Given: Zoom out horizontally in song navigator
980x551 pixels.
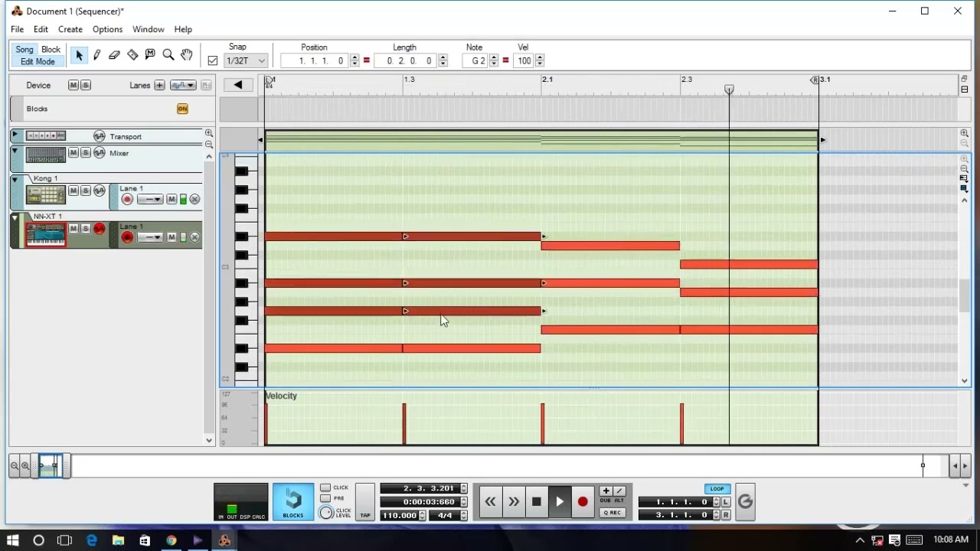Looking at the screenshot, I should click(15, 465).
